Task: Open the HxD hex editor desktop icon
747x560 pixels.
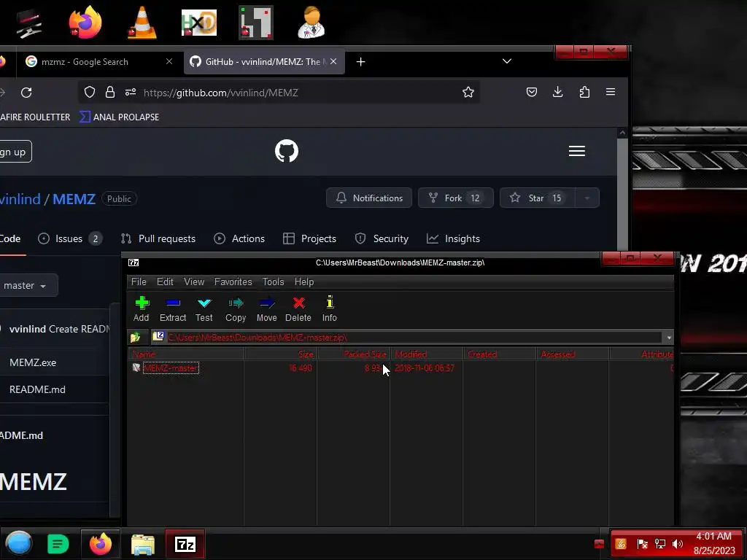Action: point(198,23)
